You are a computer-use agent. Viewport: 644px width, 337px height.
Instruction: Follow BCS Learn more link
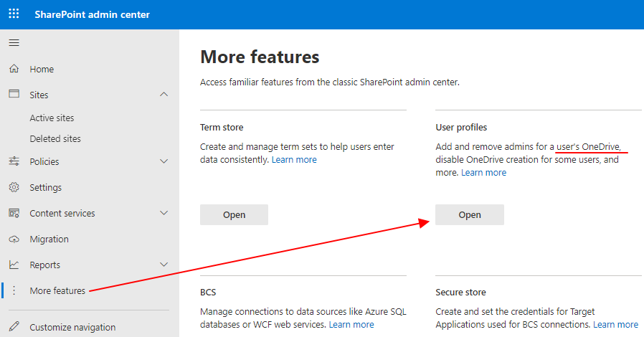pyautogui.click(x=351, y=325)
